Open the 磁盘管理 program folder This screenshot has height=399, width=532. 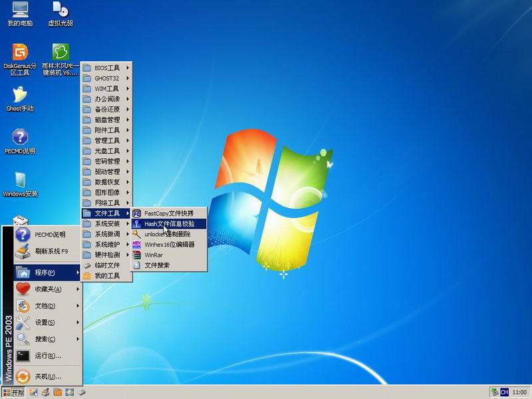pyautogui.click(x=106, y=120)
